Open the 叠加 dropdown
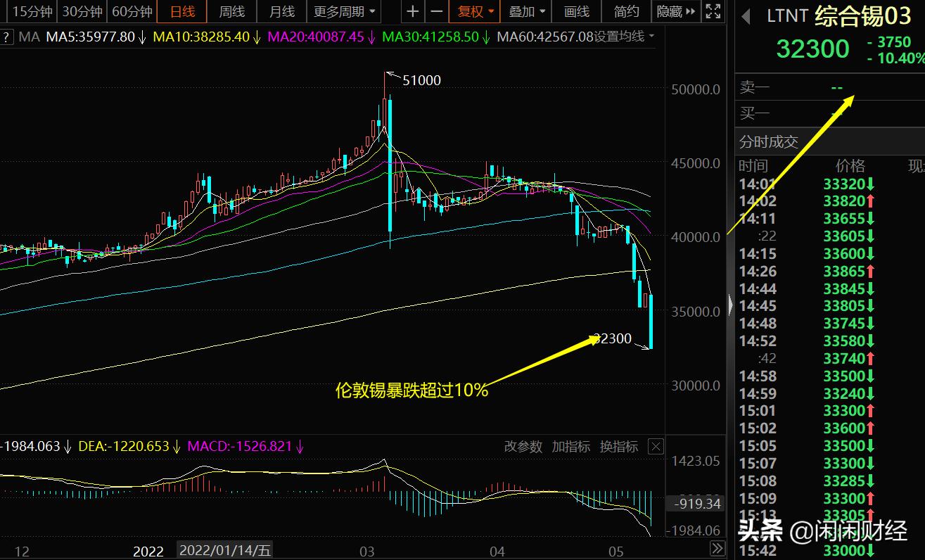 [x=527, y=11]
